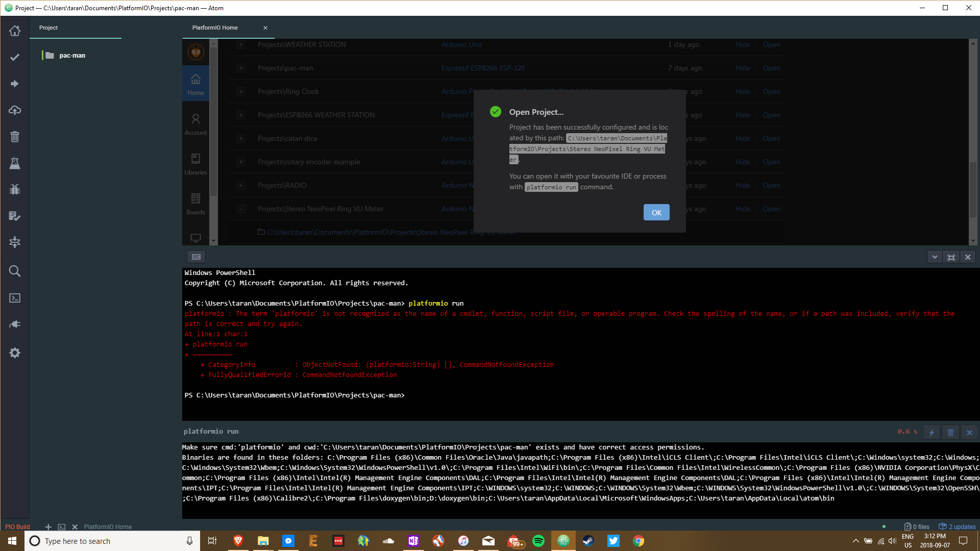
Task: Open Settings gear in left toolbar
Action: click(x=15, y=353)
